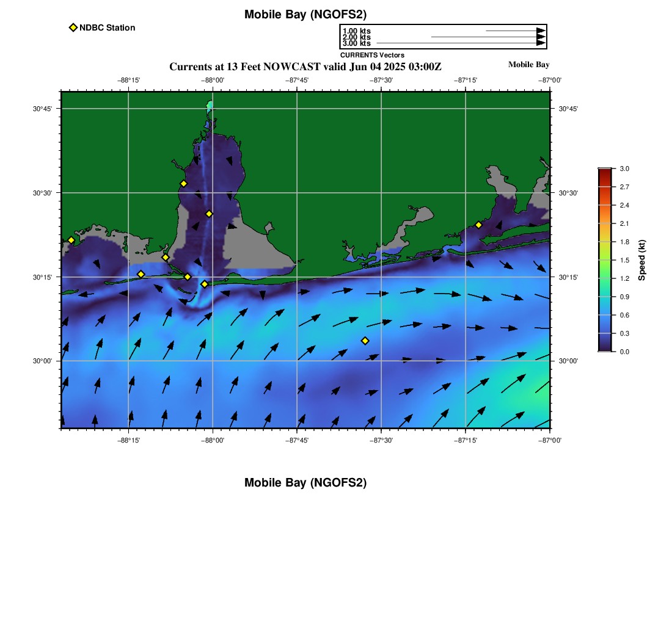The width and height of the screenshot is (672, 641).
Task: Click the station diamond on Mobile Bay's western shore
Action: coord(183,184)
